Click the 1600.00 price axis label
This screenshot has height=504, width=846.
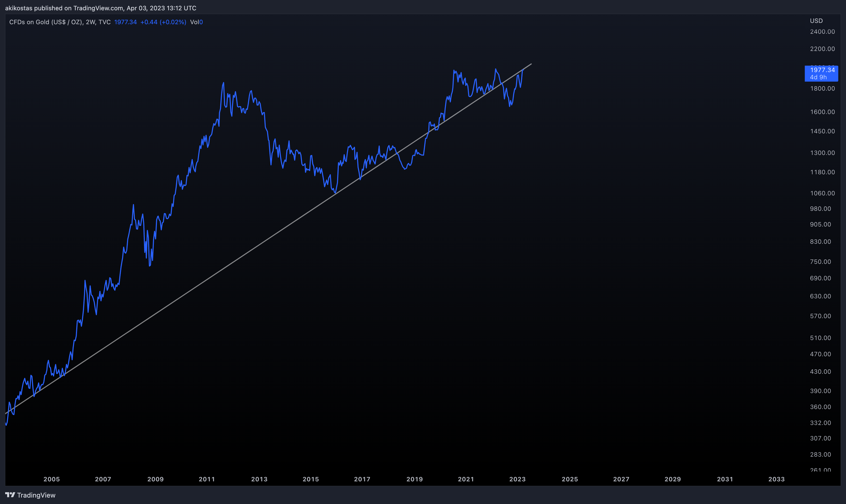[822, 112]
